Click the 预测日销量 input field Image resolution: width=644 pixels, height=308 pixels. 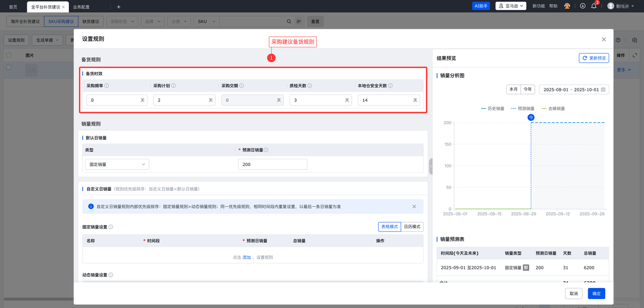point(272,164)
